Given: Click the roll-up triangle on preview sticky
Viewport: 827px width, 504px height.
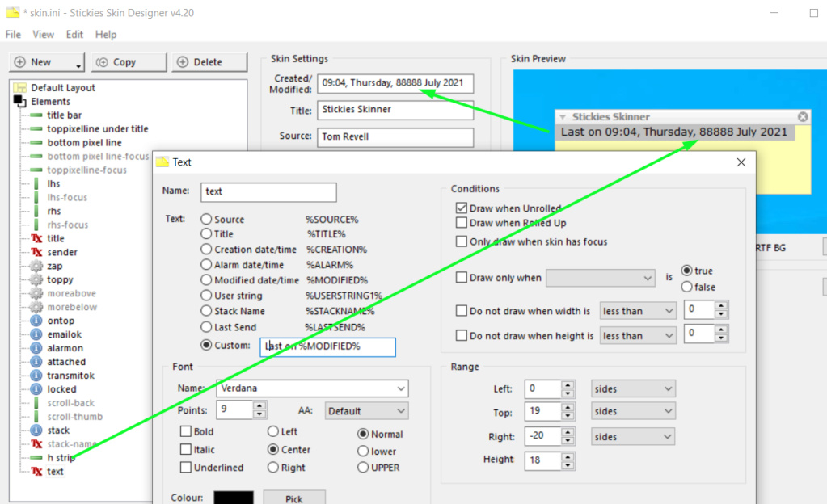Looking at the screenshot, I should click(x=563, y=117).
